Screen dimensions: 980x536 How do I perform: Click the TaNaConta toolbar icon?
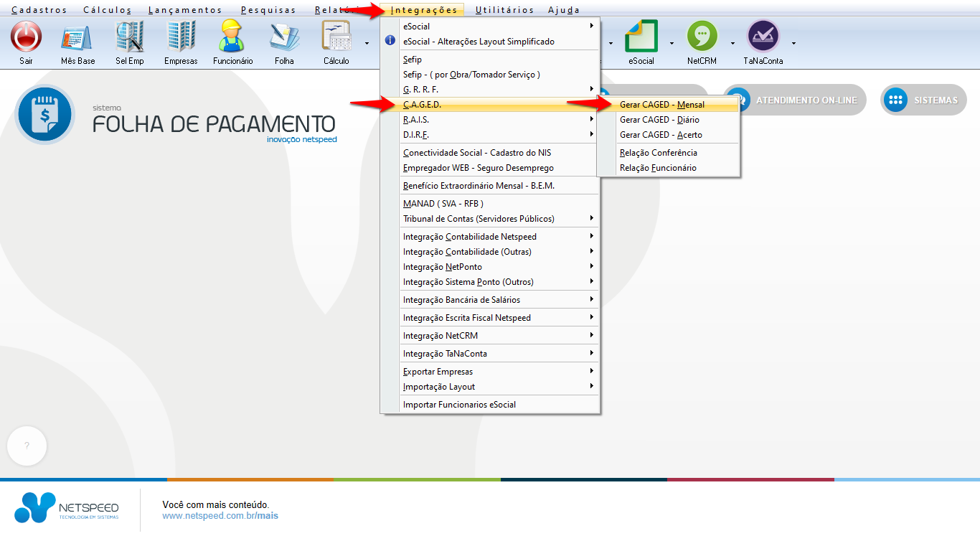763,36
